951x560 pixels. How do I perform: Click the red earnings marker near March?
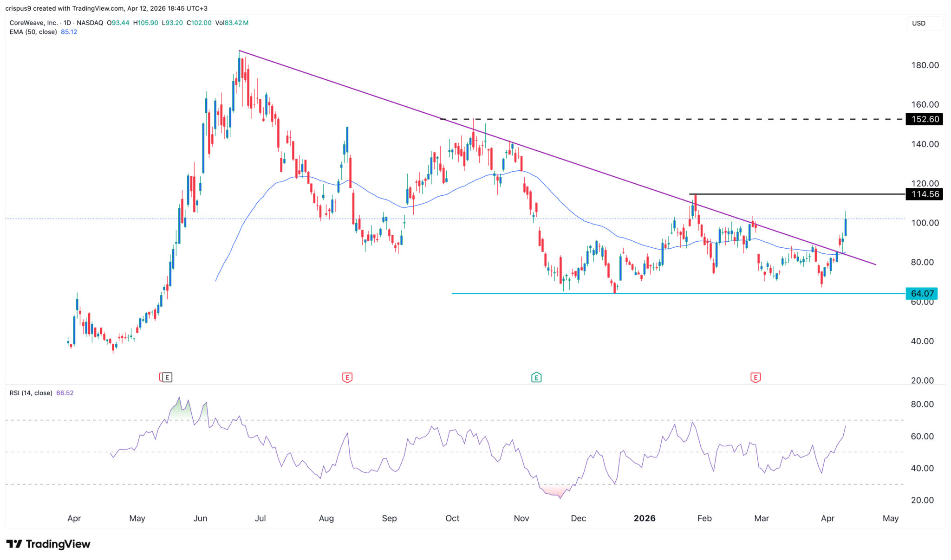756,377
